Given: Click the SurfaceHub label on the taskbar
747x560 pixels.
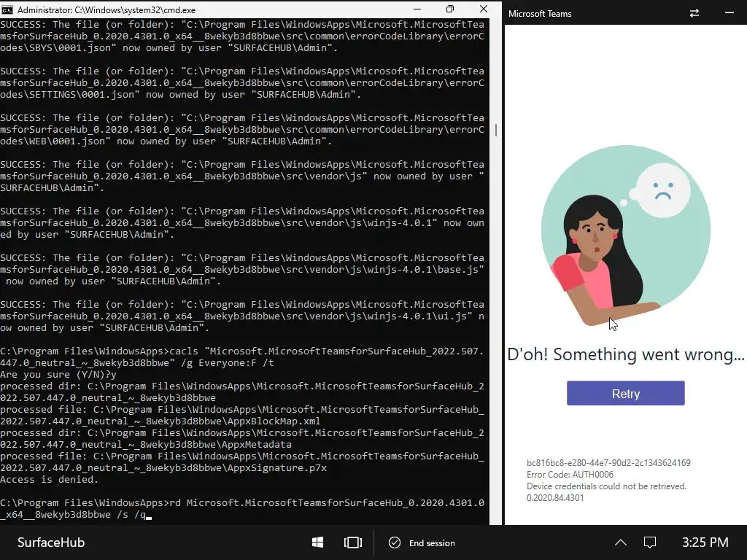Looking at the screenshot, I should coord(51,542).
